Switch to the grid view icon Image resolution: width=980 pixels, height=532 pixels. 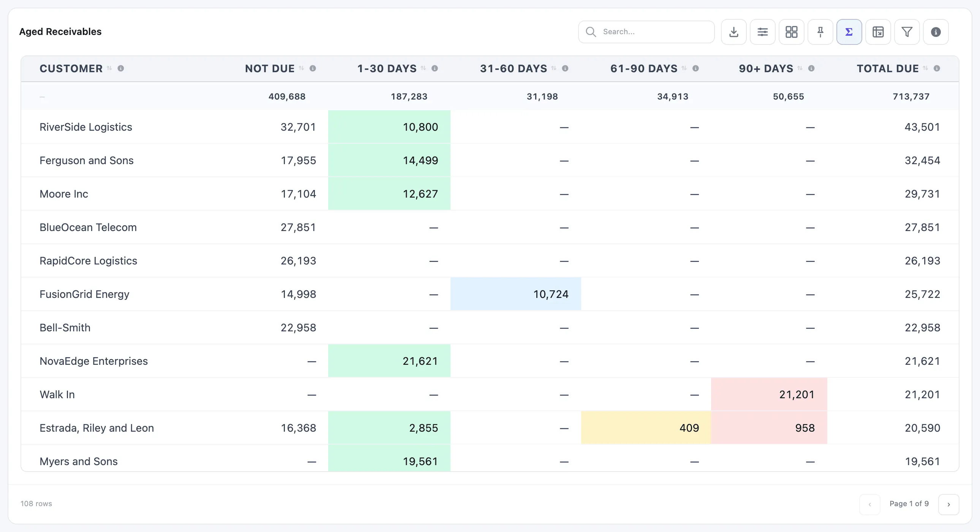(x=791, y=32)
